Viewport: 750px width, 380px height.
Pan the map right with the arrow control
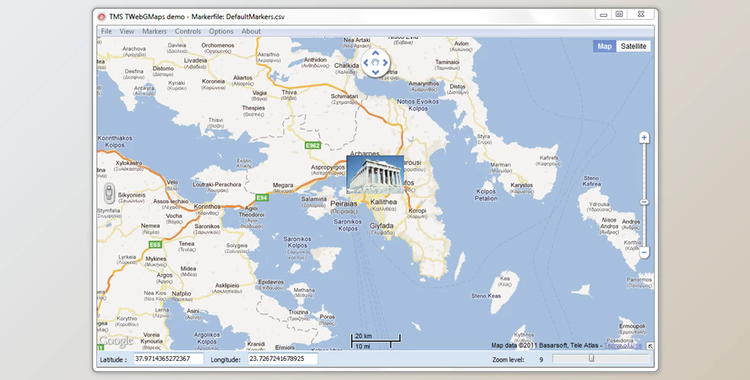(385, 63)
